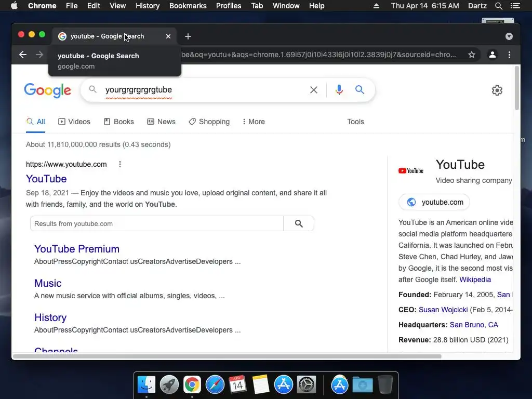Switch to the Shopping tab
This screenshot has height=399, width=532.
[209, 122]
